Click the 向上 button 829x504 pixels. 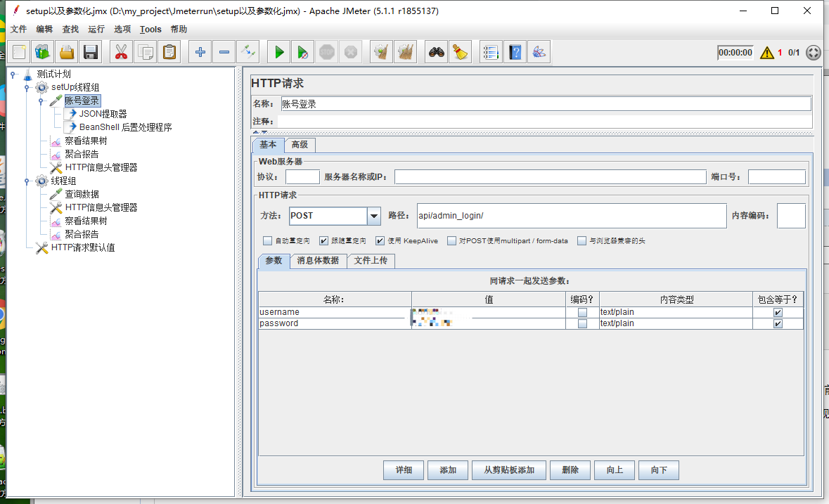(x=615, y=470)
